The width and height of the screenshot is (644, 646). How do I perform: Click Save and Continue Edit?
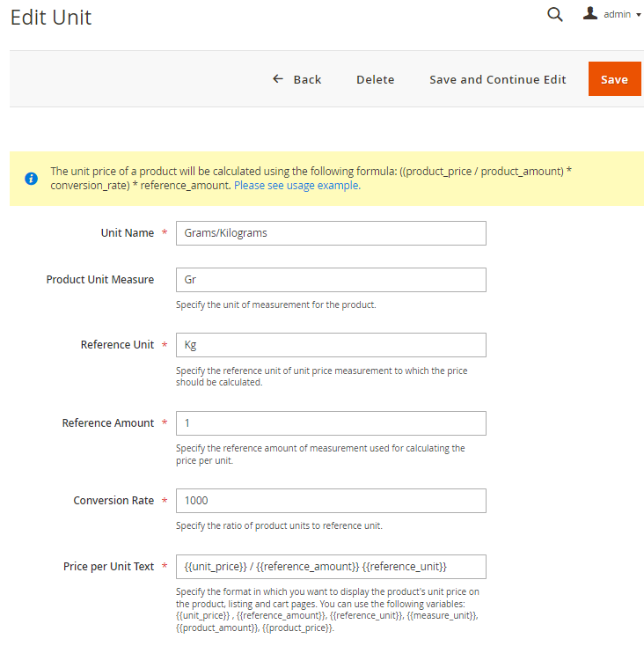[497, 79]
